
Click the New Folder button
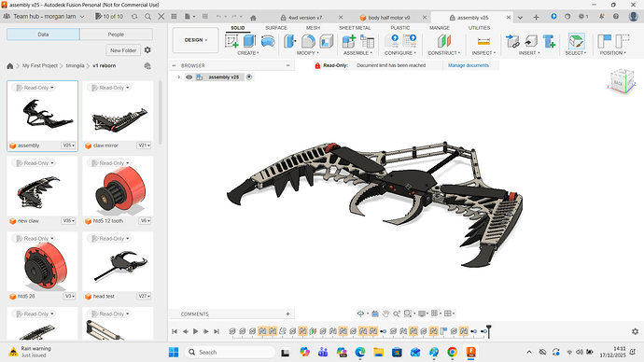(123, 50)
